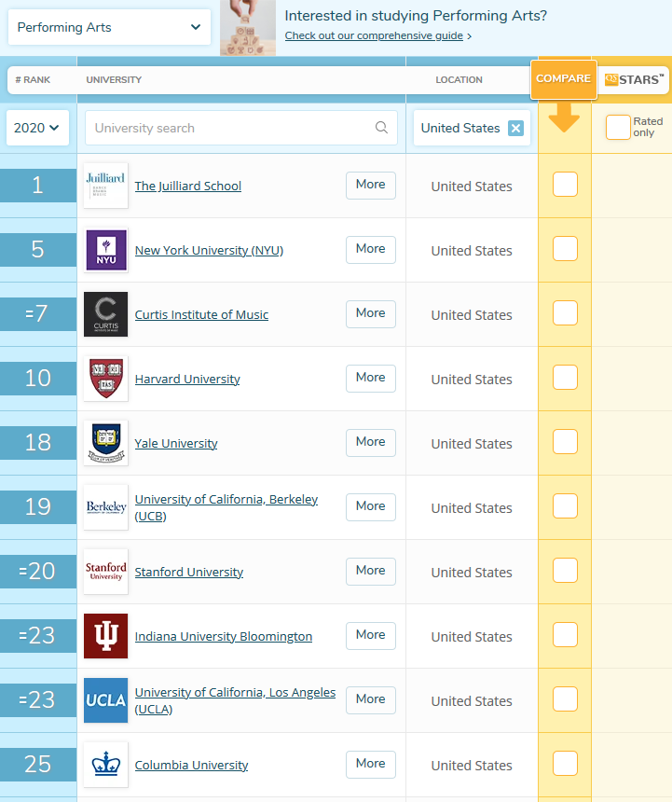The height and width of the screenshot is (802, 672).
Task: Click United States location of Harvard
Action: pyautogui.click(x=472, y=380)
